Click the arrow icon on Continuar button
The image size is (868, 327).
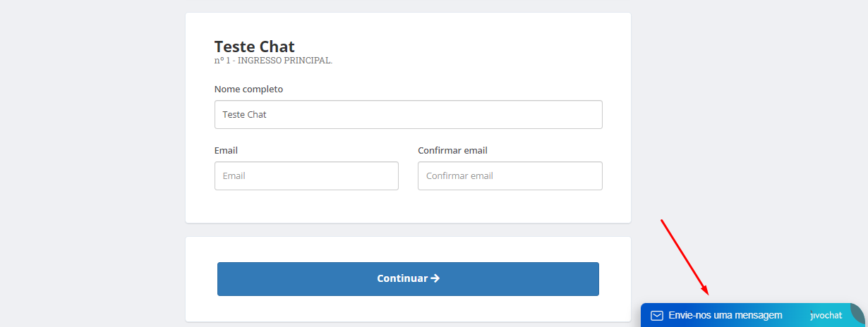435,278
